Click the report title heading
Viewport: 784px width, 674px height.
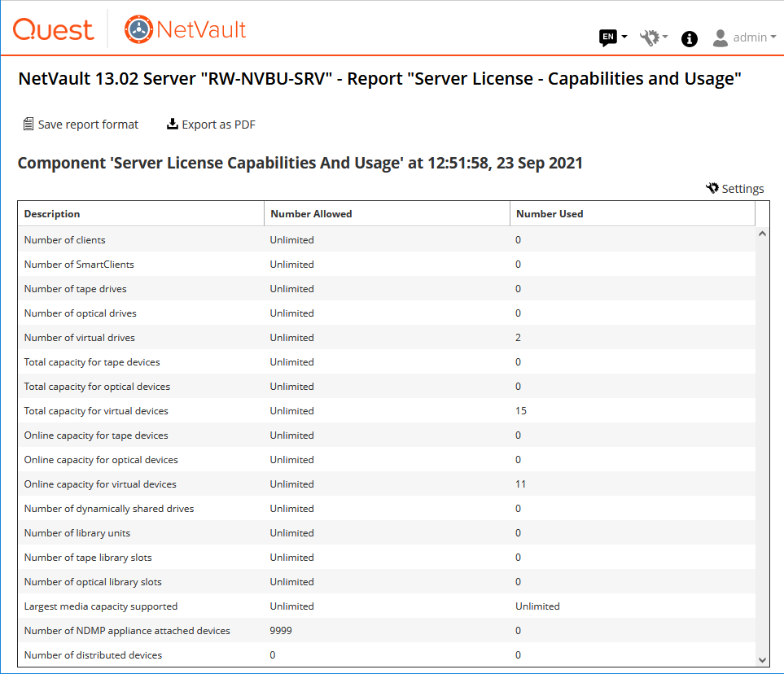[x=379, y=79]
